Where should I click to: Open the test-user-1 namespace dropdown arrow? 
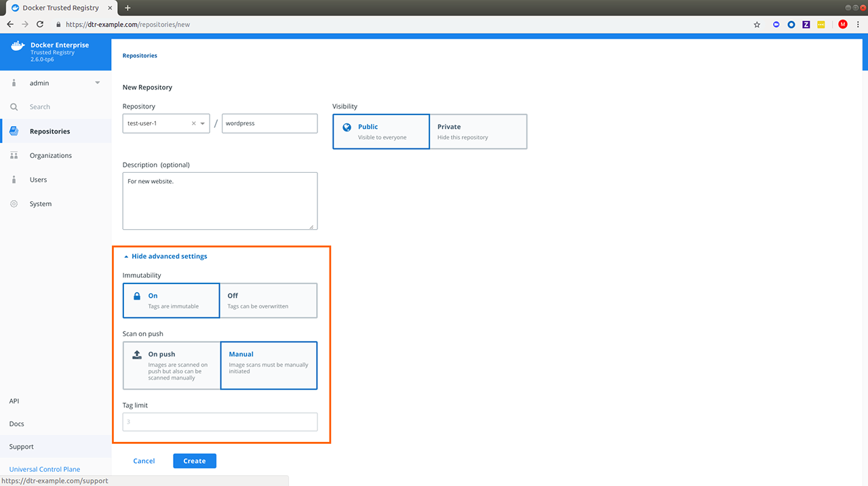203,123
